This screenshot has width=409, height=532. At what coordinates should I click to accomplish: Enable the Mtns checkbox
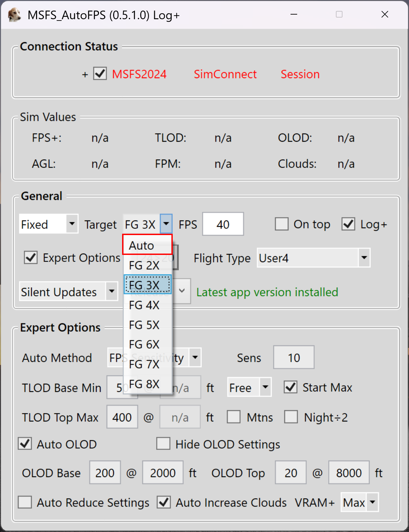point(234,417)
